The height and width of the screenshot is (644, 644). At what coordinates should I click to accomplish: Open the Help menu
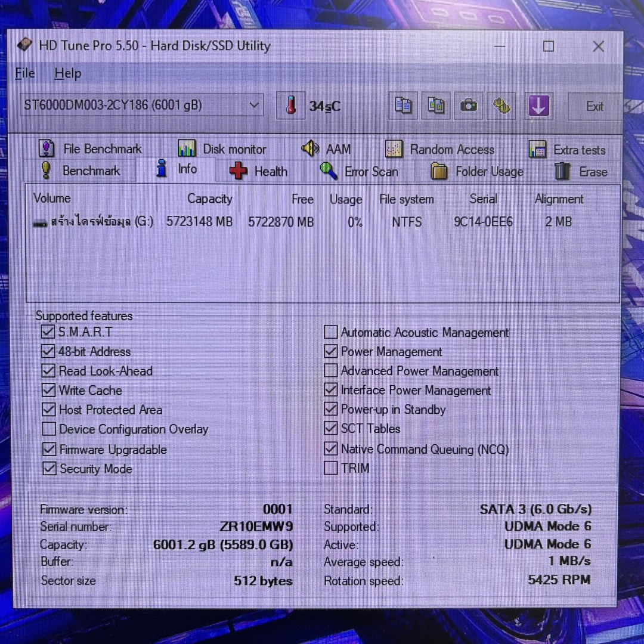[x=67, y=73]
